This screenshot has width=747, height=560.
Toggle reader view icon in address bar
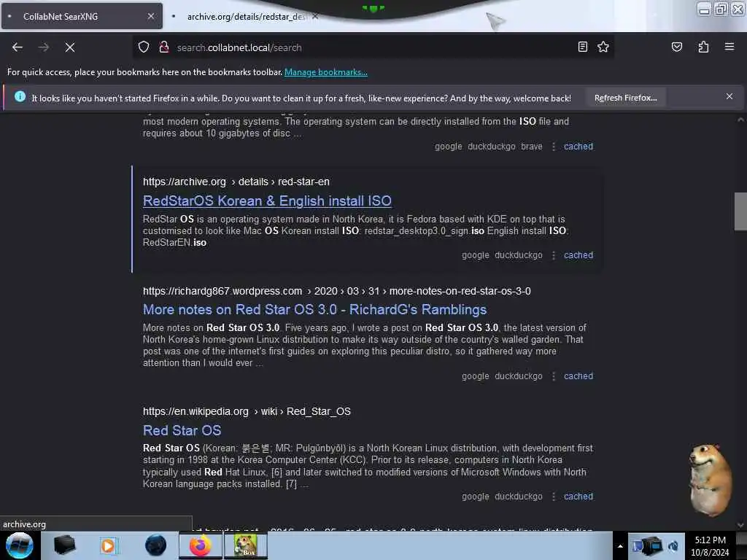582,47
